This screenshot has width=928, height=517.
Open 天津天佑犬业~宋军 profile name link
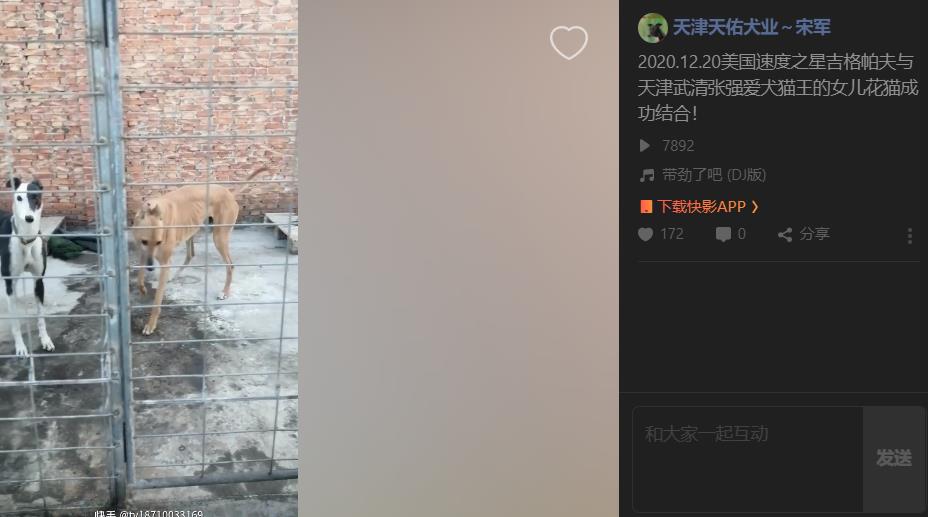click(x=751, y=27)
